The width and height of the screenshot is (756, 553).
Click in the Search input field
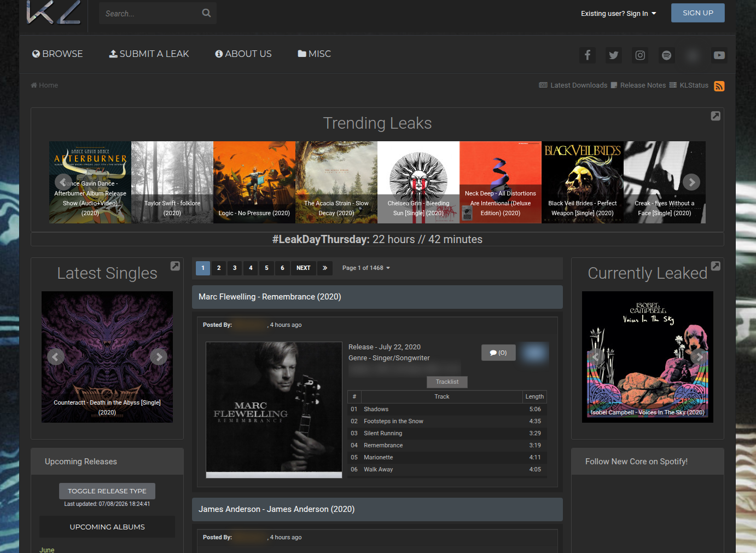click(149, 13)
